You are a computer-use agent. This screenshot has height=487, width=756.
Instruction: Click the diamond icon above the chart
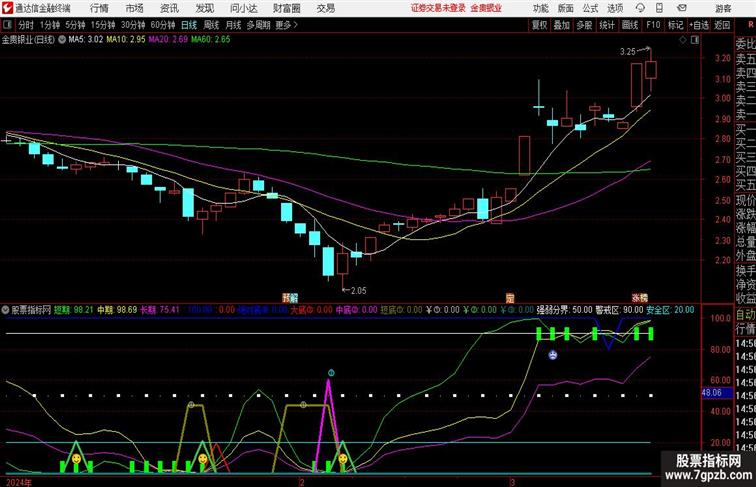(x=683, y=40)
